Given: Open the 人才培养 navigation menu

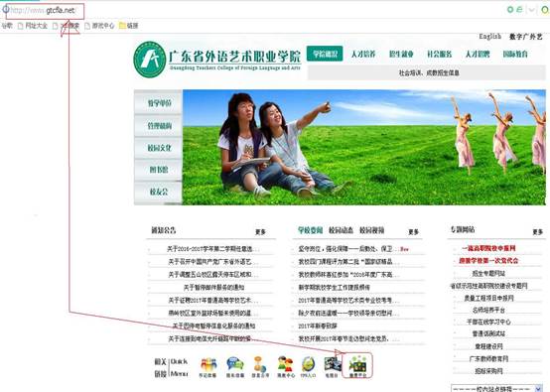Looking at the screenshot, I should click(363, 54).
